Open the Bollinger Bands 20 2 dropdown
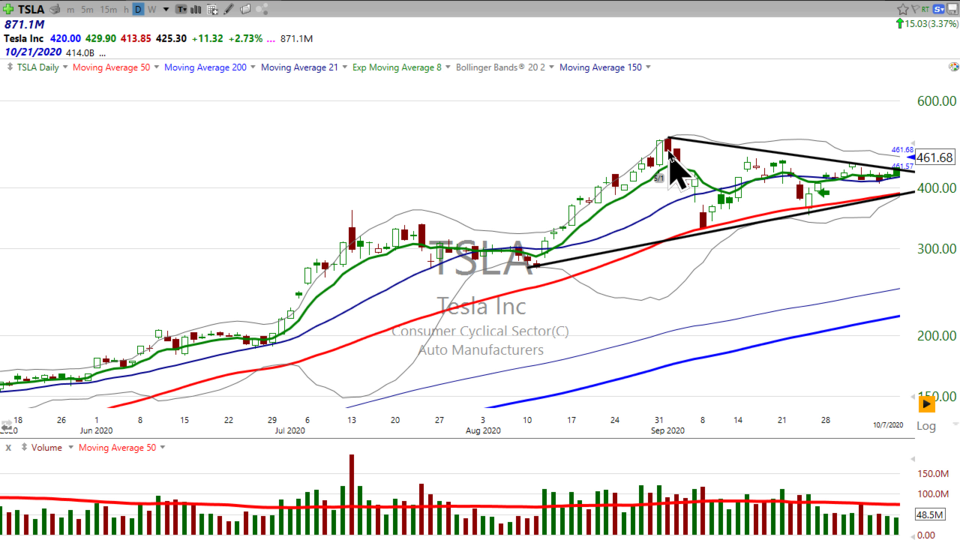The height and width of the screenshot is (540, 960). (551, 67)
